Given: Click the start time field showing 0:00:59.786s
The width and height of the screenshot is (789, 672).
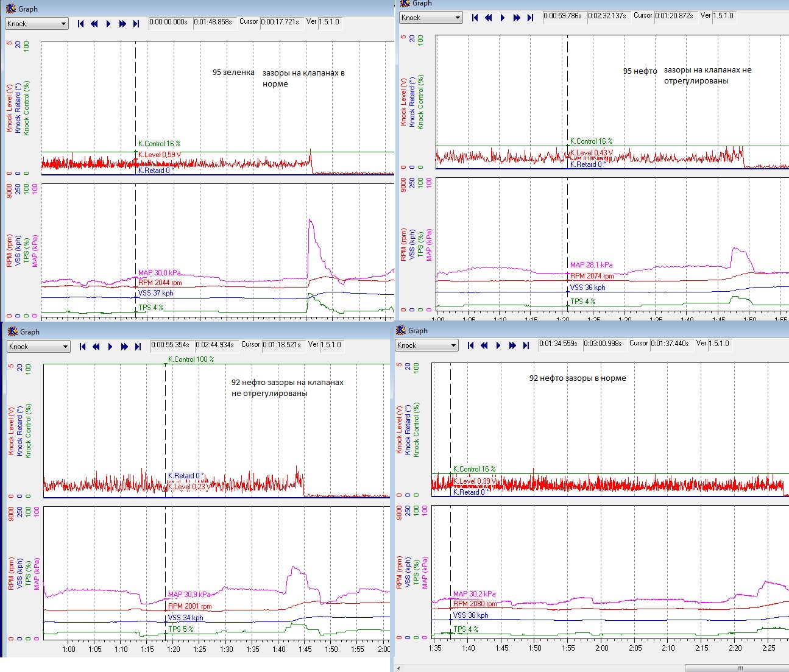Looking at the screenshot, I should tap(564, 16).
